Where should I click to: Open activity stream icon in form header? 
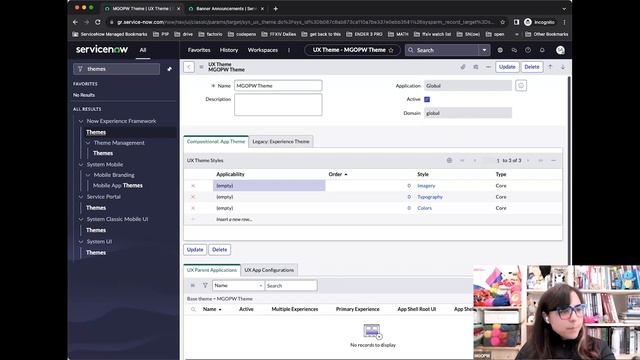476,67
